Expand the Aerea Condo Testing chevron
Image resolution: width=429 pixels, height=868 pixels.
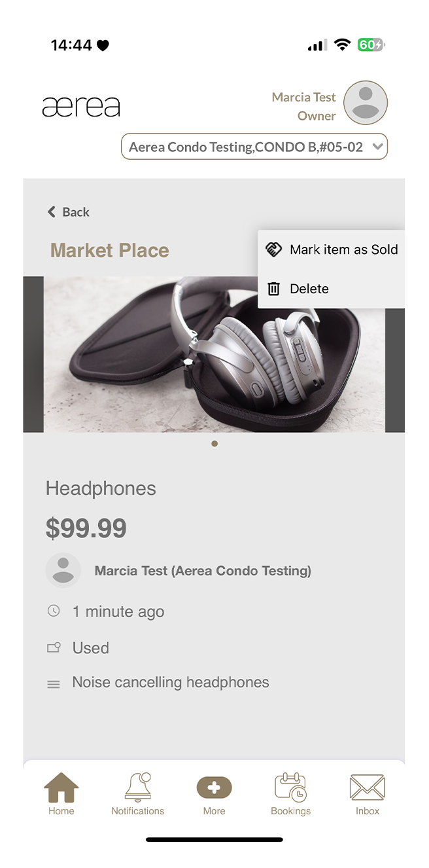(378, 146)
